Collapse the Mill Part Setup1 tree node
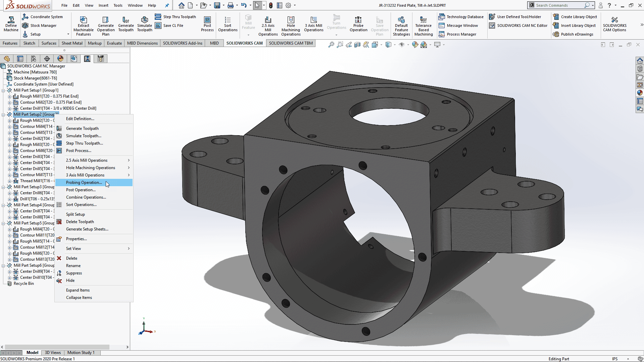Viewport: 644px width, 362px height. click(x=3, y=90)
